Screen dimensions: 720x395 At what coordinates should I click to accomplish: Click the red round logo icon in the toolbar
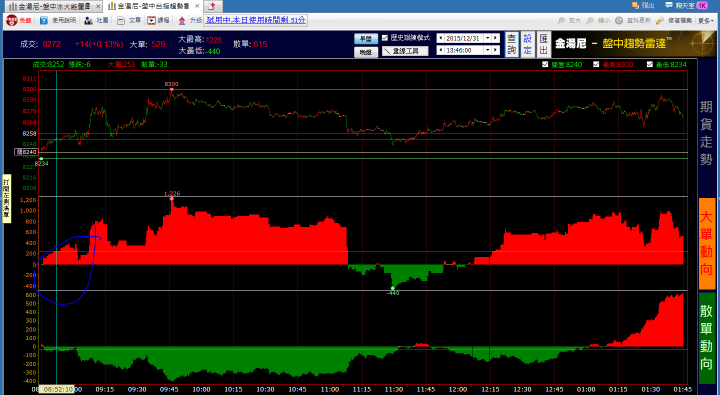(x=11, y=21)
